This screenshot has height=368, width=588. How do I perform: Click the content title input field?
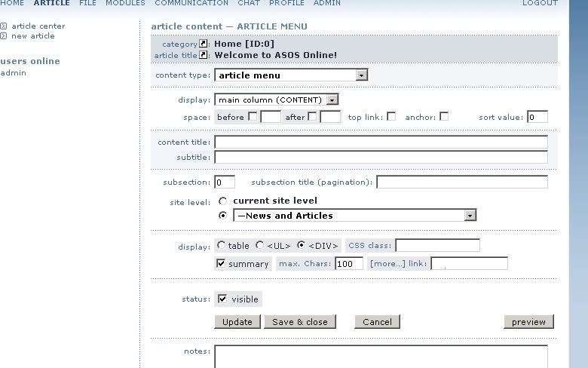coord(381,143)
